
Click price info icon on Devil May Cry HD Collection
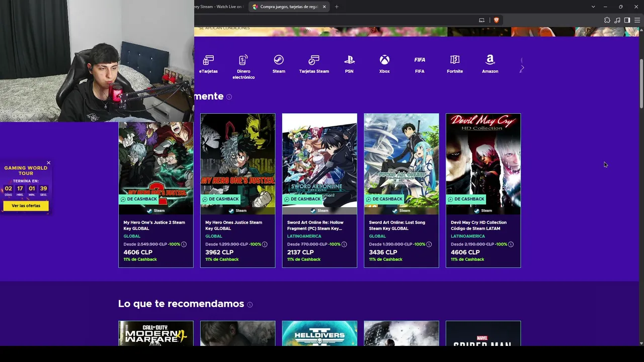[511, 244]
